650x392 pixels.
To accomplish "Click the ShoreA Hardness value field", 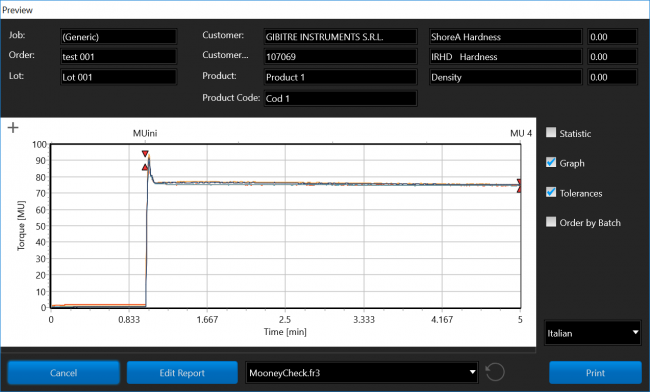I will tap(612, 37).
